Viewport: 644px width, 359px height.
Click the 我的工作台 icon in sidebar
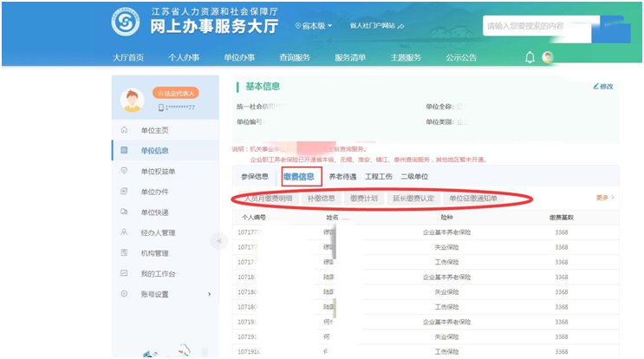124,274
